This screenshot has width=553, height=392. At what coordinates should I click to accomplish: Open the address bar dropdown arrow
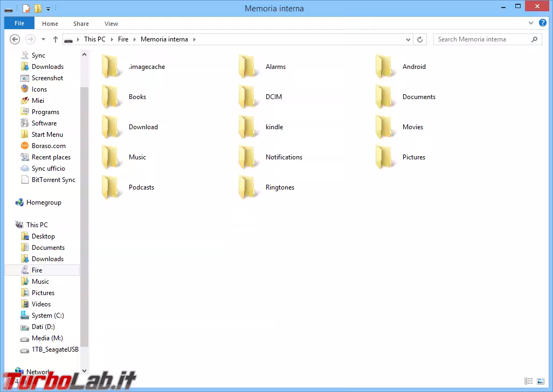click(x=408, y=39)
